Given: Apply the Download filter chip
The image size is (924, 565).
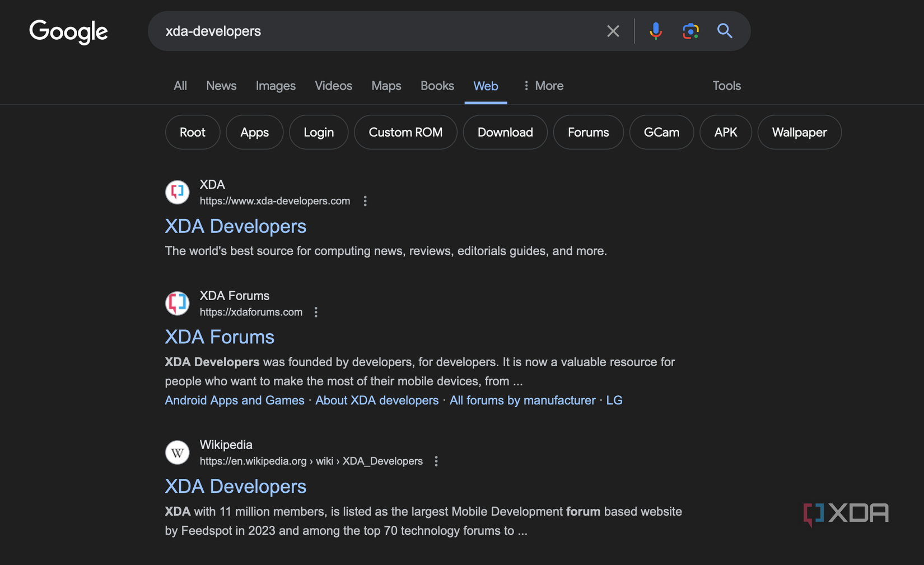Looking at the screenshot, I should 505,132.
